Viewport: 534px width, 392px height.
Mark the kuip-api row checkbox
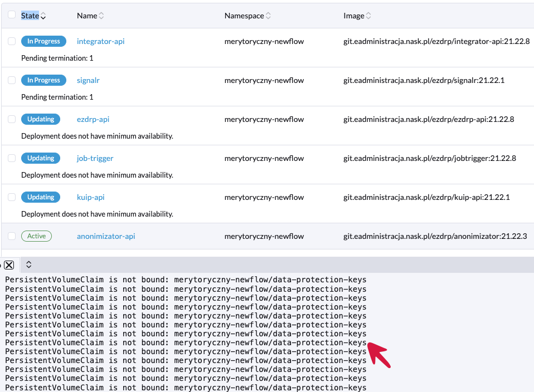[12, 197]
